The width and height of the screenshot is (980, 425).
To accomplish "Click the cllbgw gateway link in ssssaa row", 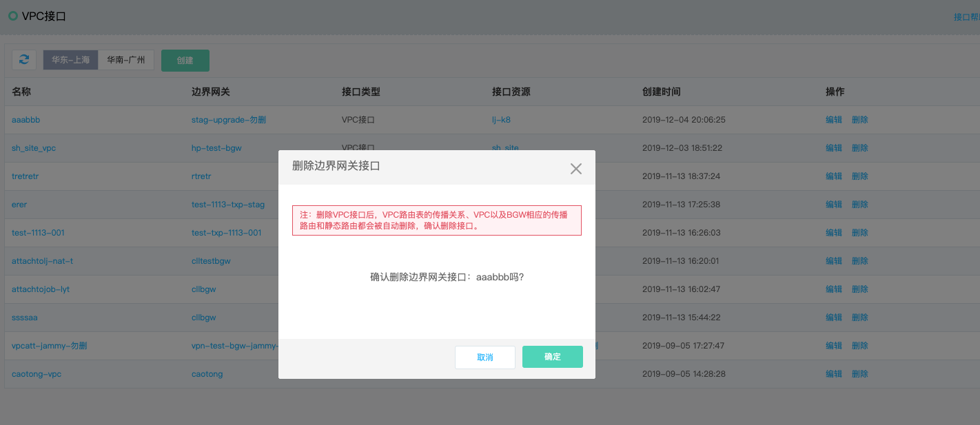I will (203, 317).
